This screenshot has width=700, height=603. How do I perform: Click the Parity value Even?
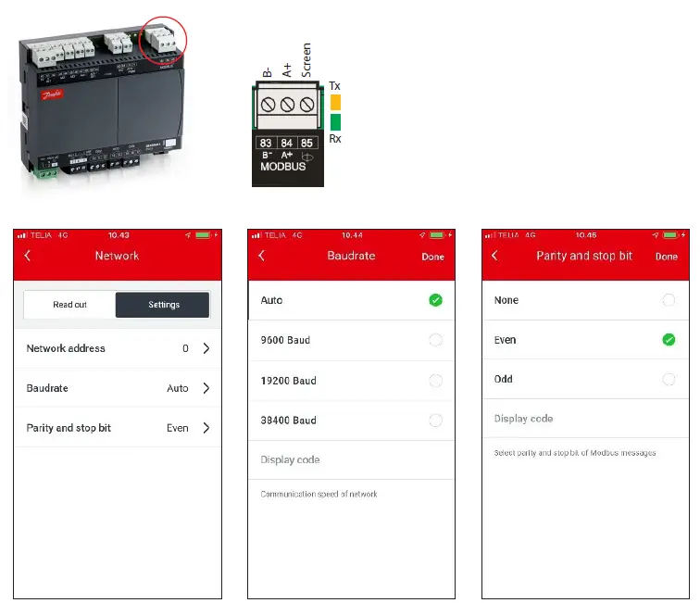tap(177, 428)
